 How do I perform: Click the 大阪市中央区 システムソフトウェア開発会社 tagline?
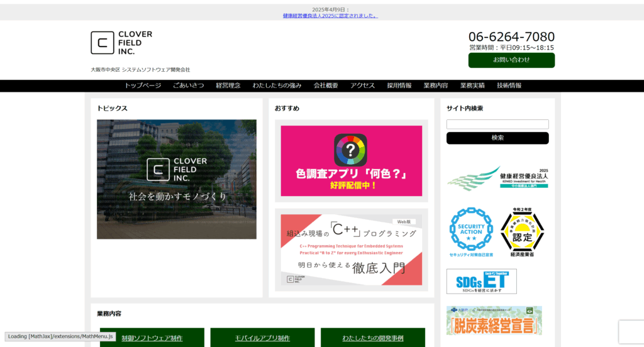(140, 70)
